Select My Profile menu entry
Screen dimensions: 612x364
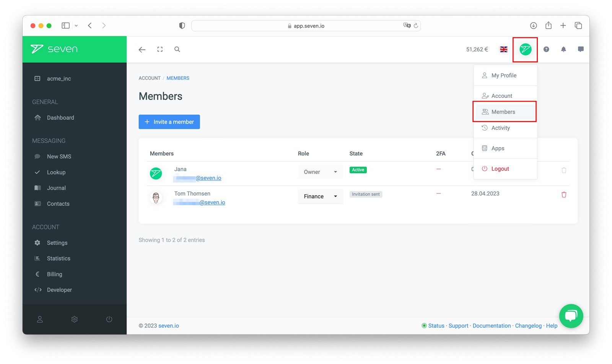pyautogui.click(x=504, y=76)
